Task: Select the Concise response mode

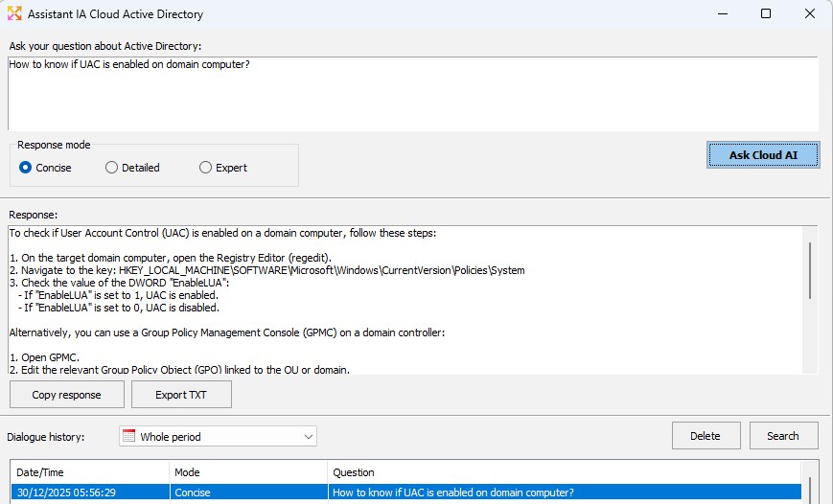Action: 26,168
